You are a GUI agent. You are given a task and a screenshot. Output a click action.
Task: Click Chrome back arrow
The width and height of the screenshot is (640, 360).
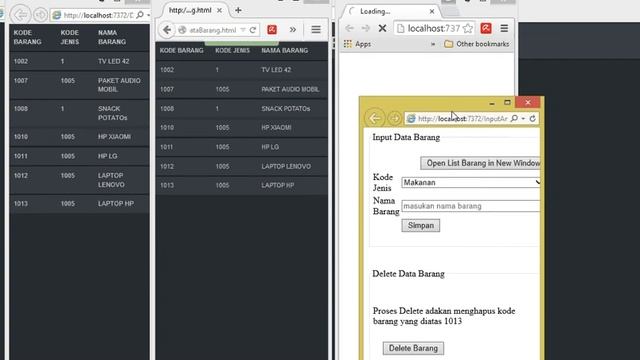point(349,28)
